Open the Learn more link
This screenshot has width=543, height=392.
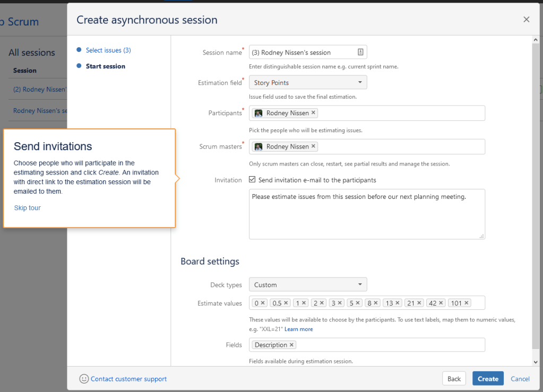[x=298, y=329]
